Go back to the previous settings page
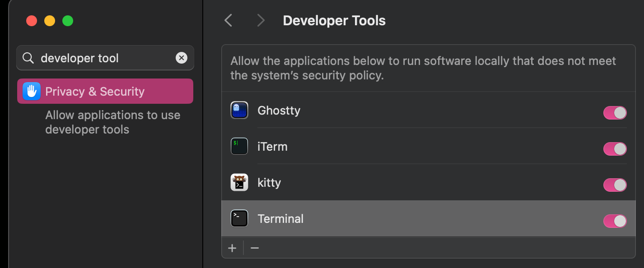The height and width of the screenshot is (268, 644). (x=229, y=20)
